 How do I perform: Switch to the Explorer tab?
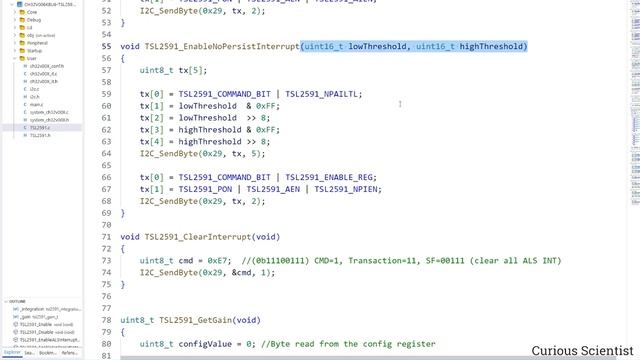click(12, 353)
